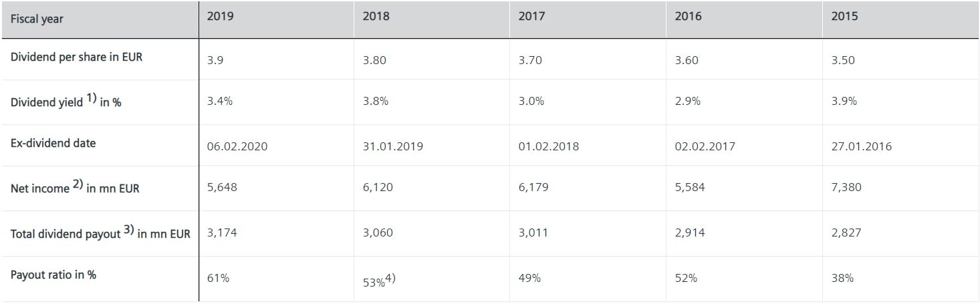
Task: Select the 2016 column header
Action: [x=688, y=17]
